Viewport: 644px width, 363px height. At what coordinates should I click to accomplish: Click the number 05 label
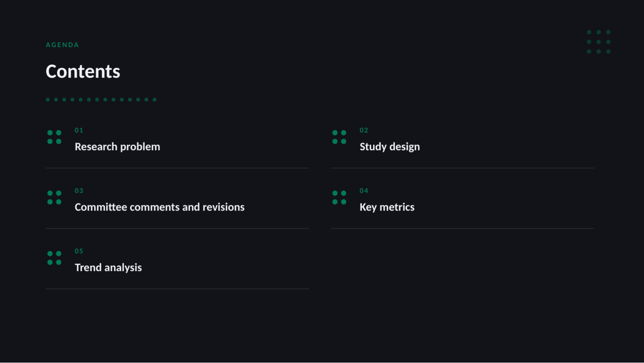[79, 251]
